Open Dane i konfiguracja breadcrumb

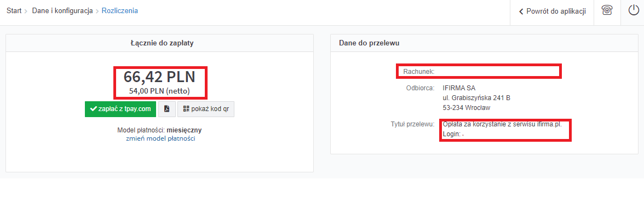(x=62, y=11)
